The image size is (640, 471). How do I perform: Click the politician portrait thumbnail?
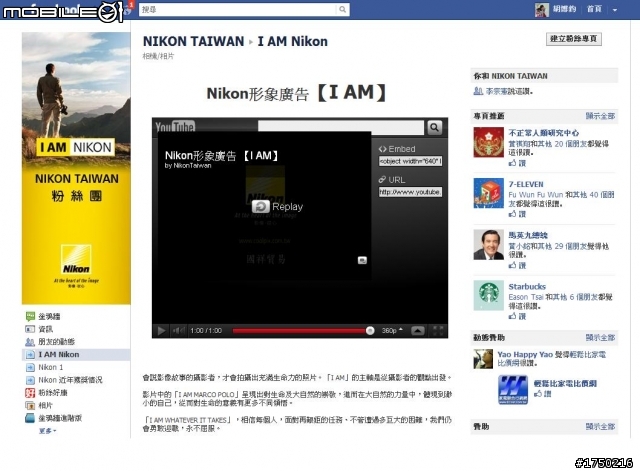(x=489, y=244)
